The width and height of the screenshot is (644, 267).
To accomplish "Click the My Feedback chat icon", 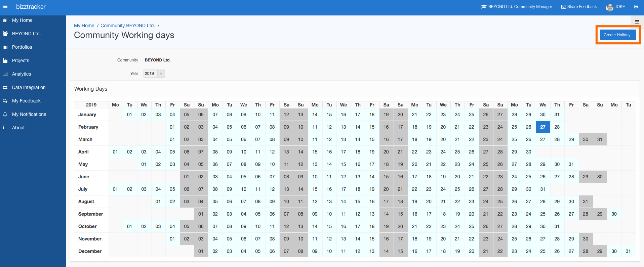I will pyautogui.click(x=5, y=101).
